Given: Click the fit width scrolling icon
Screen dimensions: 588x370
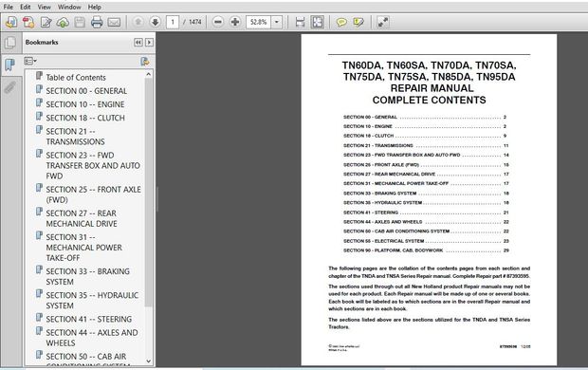Looking at the screenshot, I should 300,22.
